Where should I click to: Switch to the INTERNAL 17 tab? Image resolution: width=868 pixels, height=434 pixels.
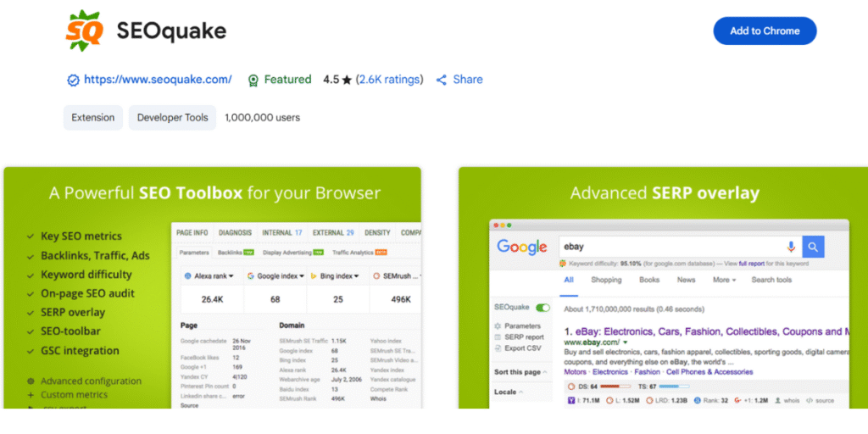[x=282, y=233]
